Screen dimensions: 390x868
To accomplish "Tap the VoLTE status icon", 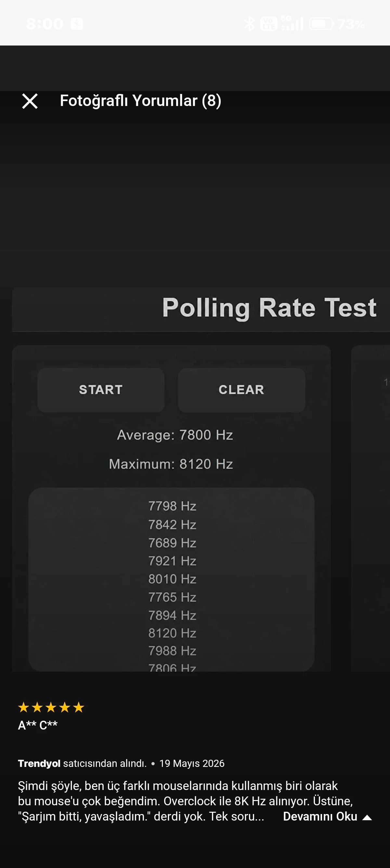I will pyautogui.click(x=268, y=24).
